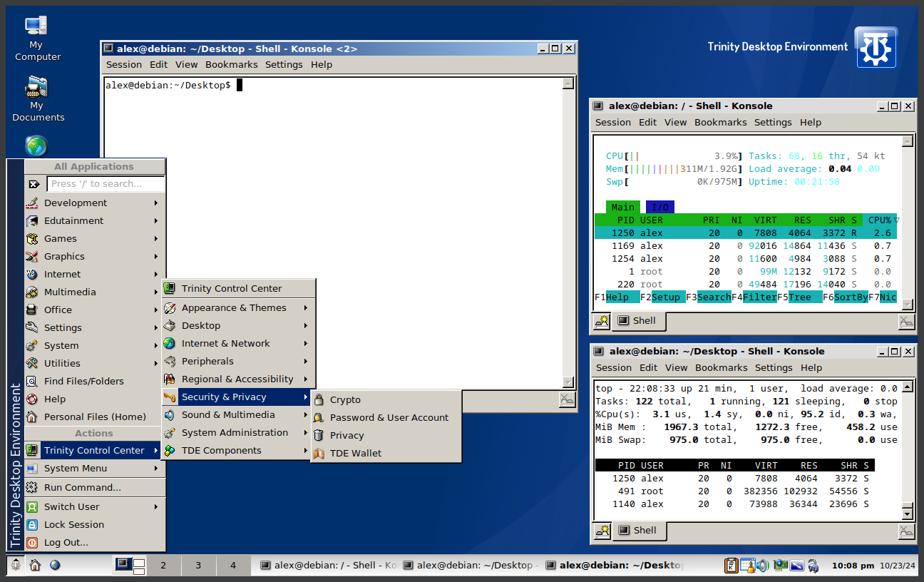Choose Log Out... from the menu
Screen dimensions: 924x582
point(66,543)
